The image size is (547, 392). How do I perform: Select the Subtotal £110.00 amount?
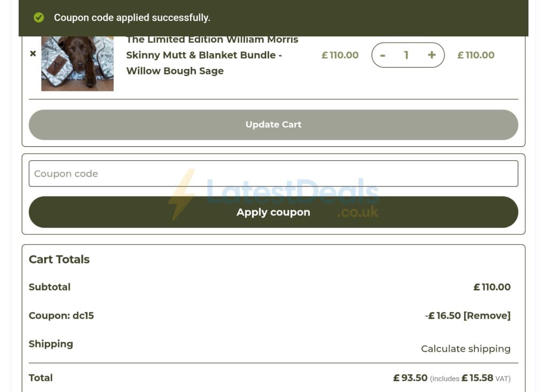pyautogui.click(x=492, y=287)
